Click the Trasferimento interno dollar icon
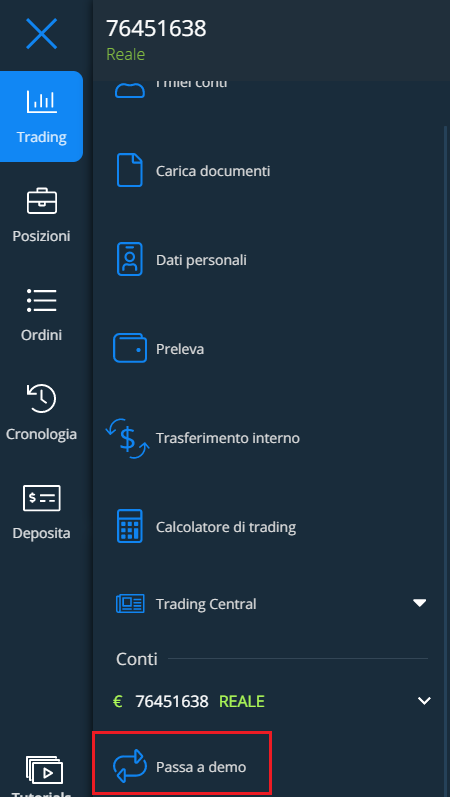The height and width of the screenshot is (797, 450). click(128, 438)
